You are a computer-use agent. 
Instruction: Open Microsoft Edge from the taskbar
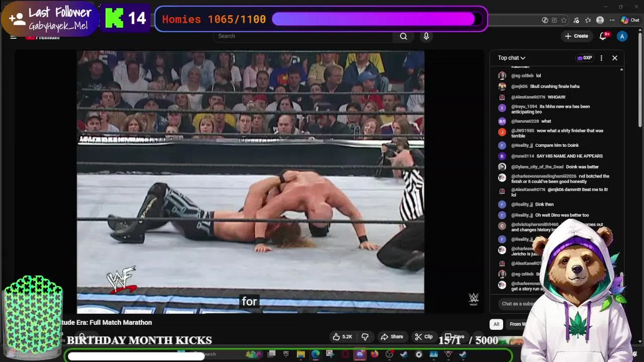315,354
